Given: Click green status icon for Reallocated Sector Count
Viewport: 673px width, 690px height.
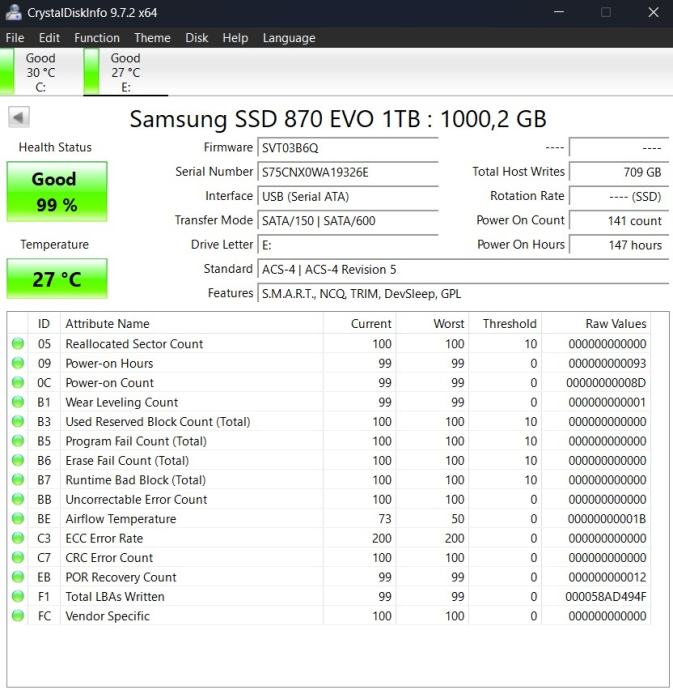Looking at the screenshot, I should point(18,344).
